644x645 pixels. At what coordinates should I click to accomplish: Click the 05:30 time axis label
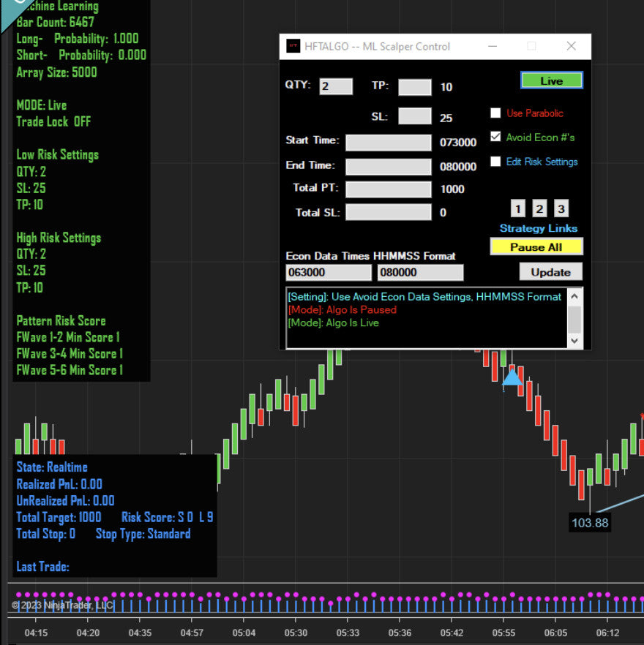(x=296, y=633)
